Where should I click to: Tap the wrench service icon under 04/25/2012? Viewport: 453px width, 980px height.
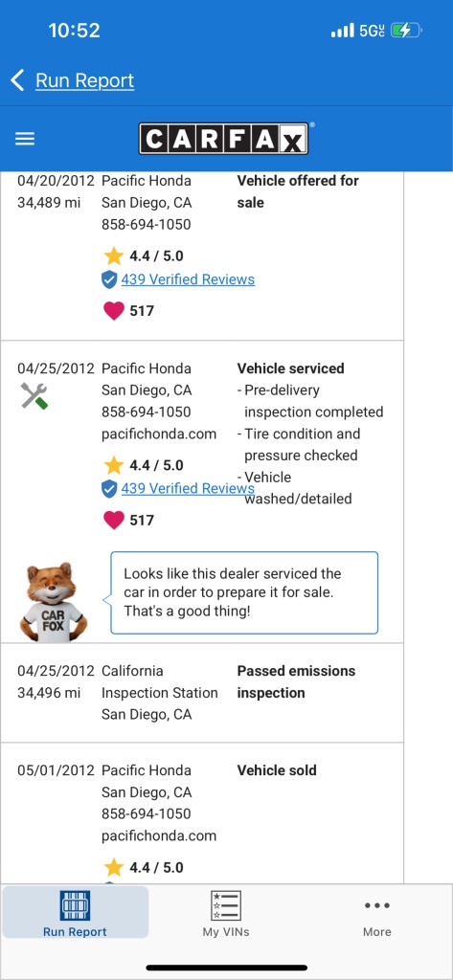point(34,396)
